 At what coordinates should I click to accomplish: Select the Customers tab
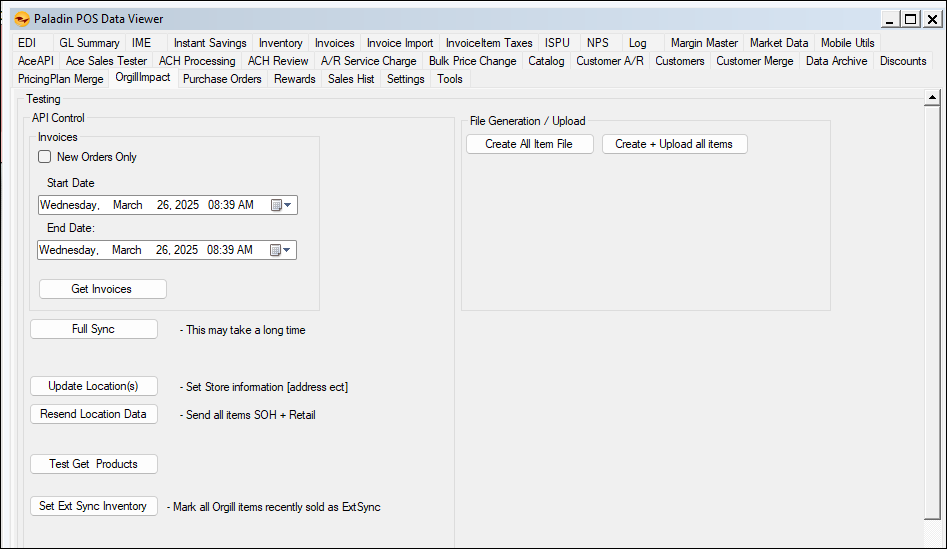coord(679,61)
